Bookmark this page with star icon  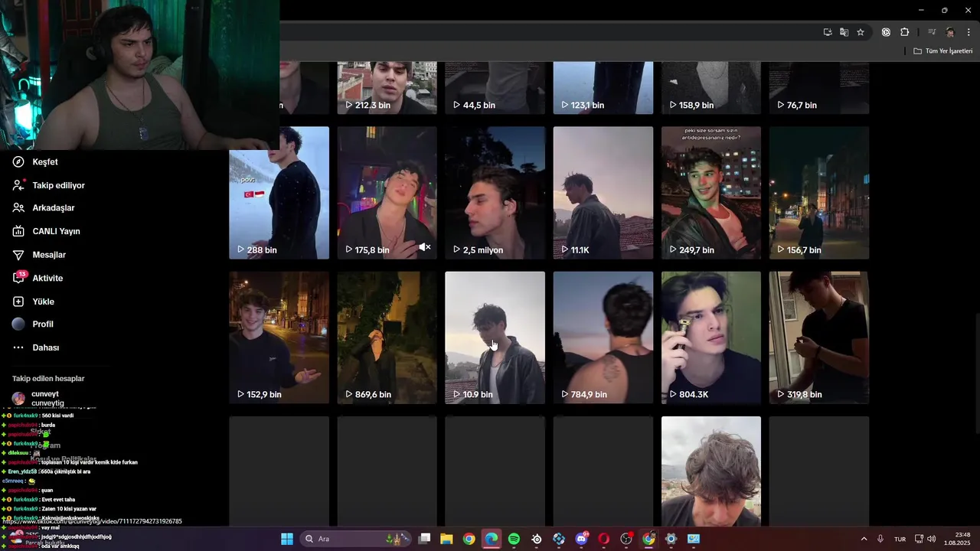[861, 32]
